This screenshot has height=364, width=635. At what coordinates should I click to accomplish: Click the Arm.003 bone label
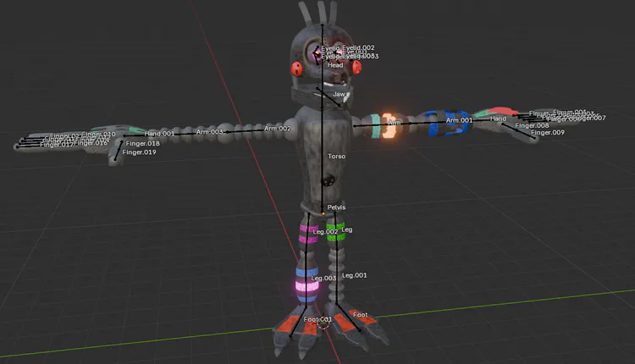coord(209,131)
